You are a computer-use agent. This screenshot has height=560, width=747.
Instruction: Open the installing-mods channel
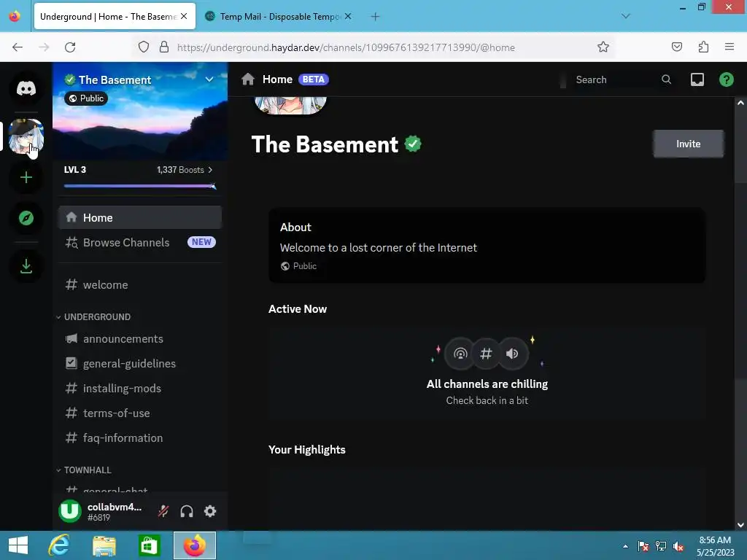[139, 388]
